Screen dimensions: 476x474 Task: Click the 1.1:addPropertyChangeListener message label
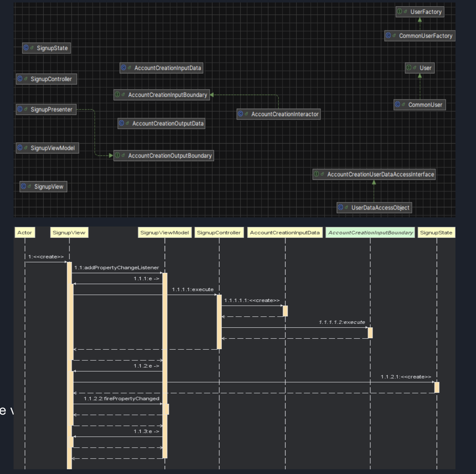[x=117, y=268]
